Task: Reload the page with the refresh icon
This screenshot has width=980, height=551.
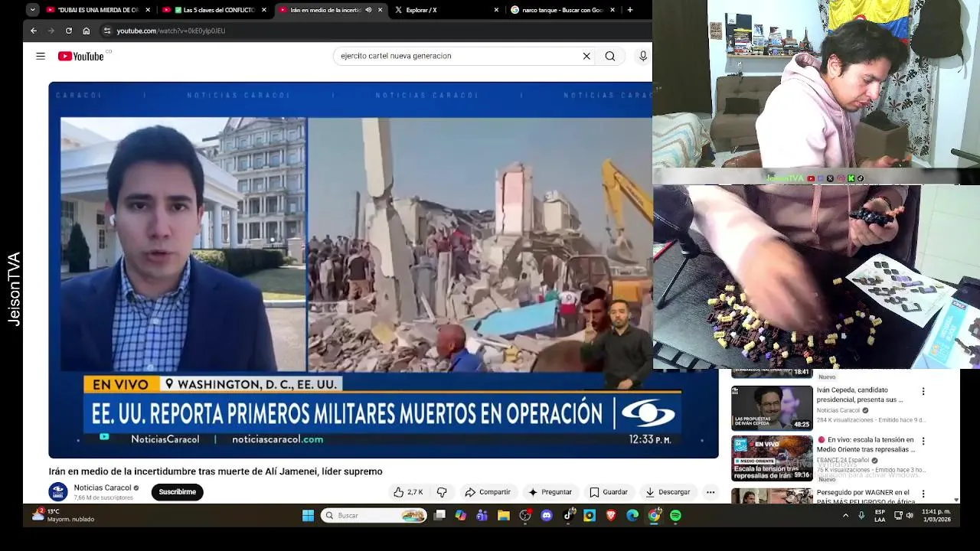Action: click(x=69, y=31)
